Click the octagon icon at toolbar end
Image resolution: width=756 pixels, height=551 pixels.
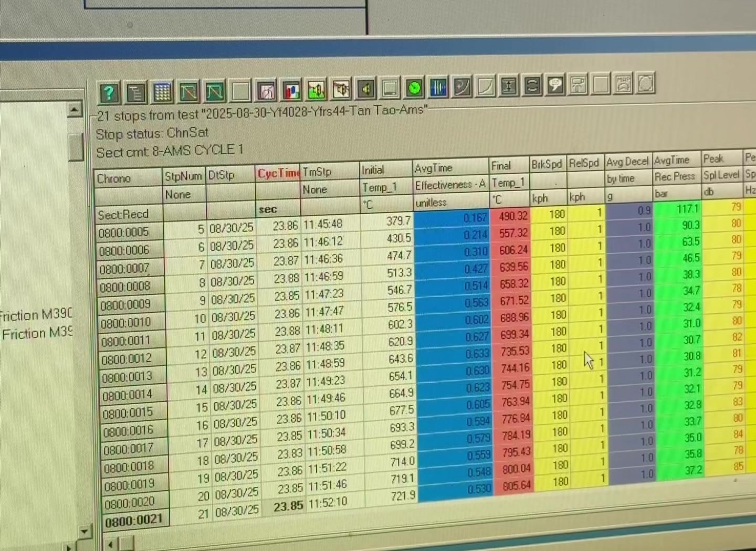(646, 82)
